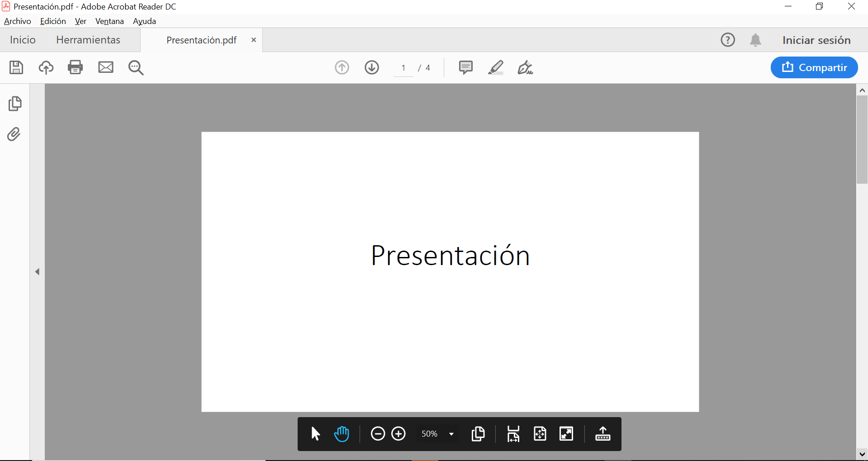
Task: Click scrollbar up arrow
Action: 862,90
